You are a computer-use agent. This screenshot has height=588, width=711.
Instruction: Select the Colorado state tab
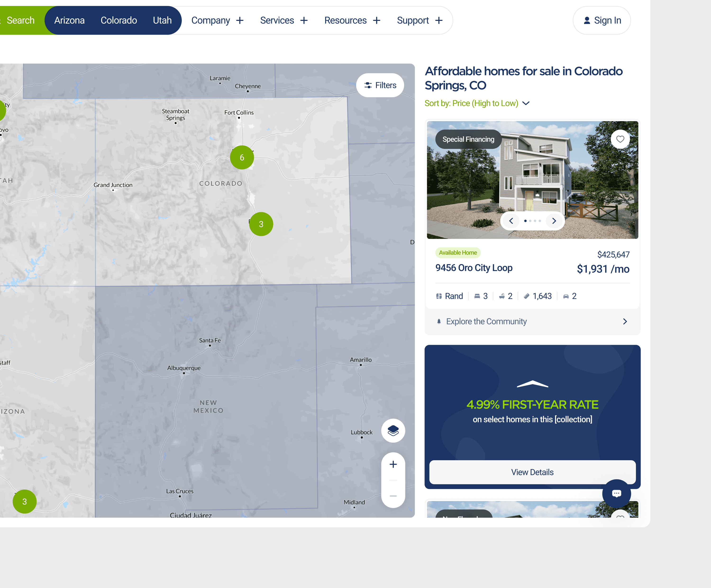point(118,20)
